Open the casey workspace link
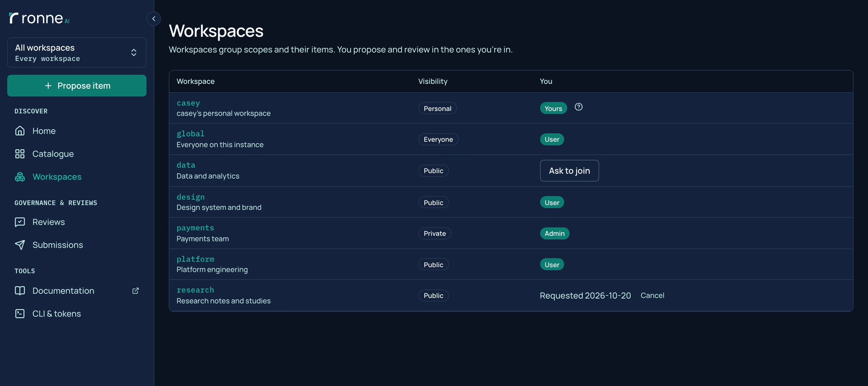 click(x=188, y=103)
